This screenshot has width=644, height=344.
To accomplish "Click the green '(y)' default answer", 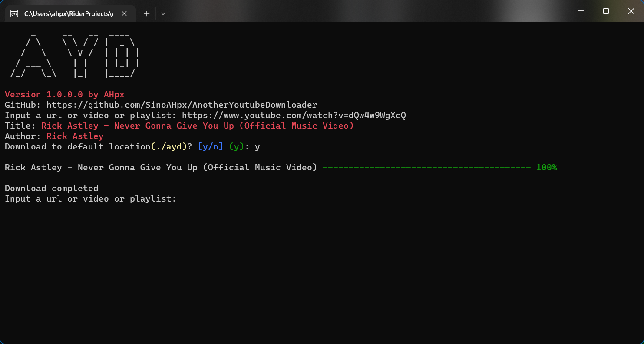I will pyautogui.click(x=237, y=146).
